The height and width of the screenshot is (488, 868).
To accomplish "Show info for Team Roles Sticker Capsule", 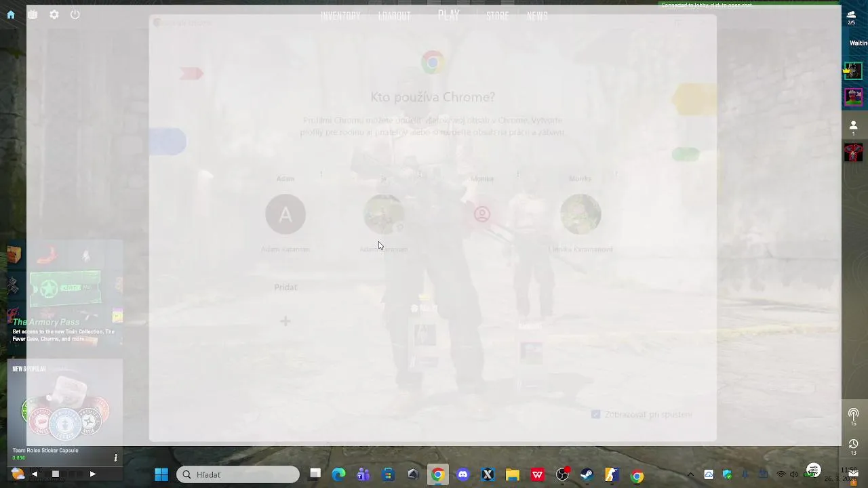I will (115, 458).
